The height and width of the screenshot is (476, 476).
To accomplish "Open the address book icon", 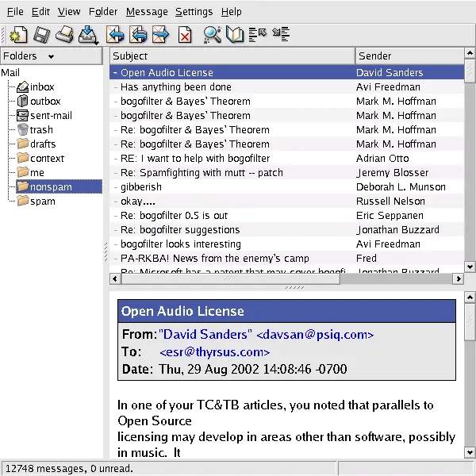I will tap(235, 34).
